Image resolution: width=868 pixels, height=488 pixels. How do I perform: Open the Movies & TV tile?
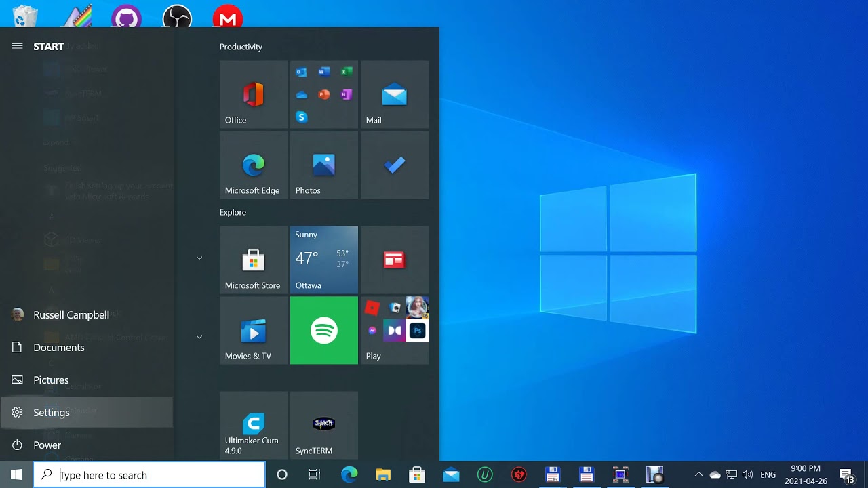pos(254,331)
